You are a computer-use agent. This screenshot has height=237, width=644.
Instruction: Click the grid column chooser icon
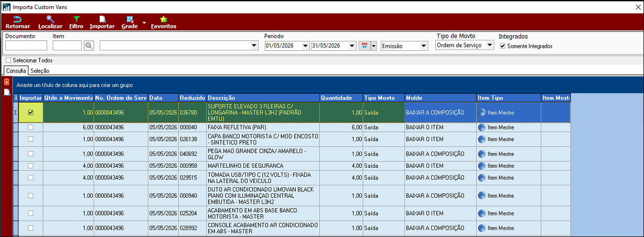(15, 98)
